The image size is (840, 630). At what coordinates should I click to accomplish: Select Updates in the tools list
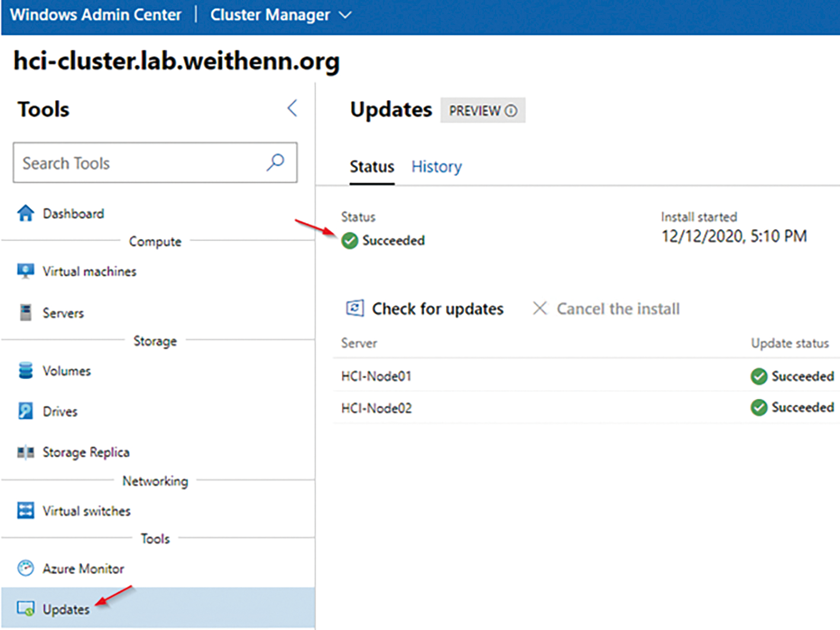pos(158,609)
